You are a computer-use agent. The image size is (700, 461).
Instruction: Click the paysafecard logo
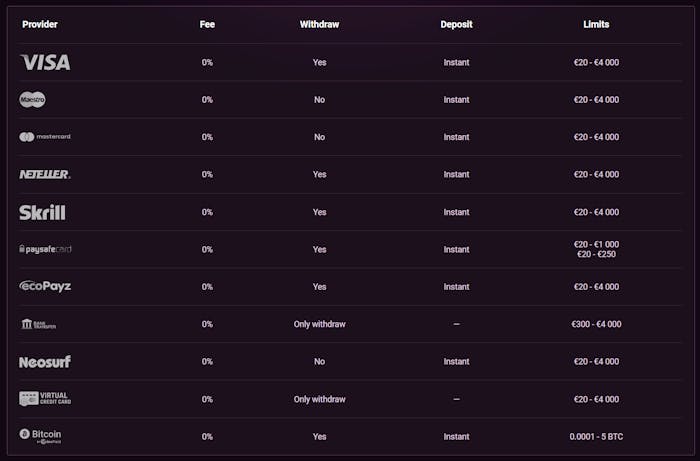pos(45,249)
